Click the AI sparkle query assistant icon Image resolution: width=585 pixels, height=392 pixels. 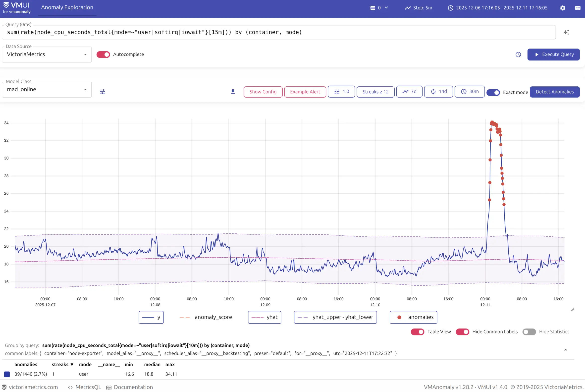566,32
